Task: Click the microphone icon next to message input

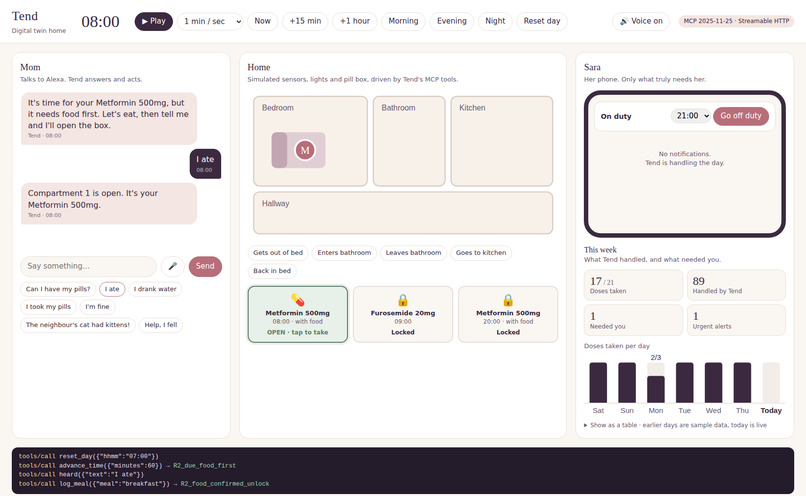Action: click(173, 266)
